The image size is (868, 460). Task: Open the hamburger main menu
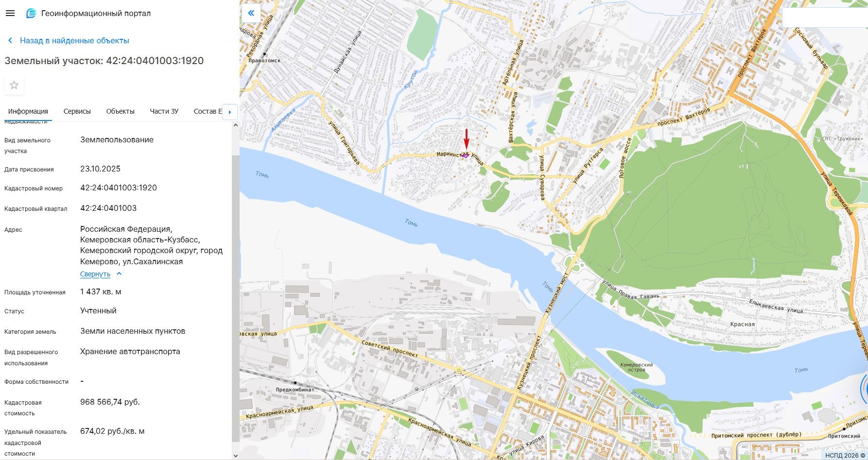tap(10, 14)
